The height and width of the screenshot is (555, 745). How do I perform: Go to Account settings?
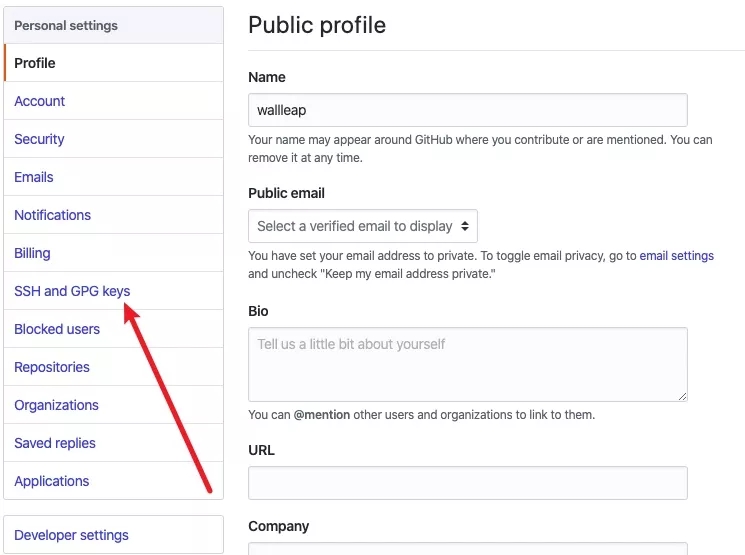pos(40,101)
